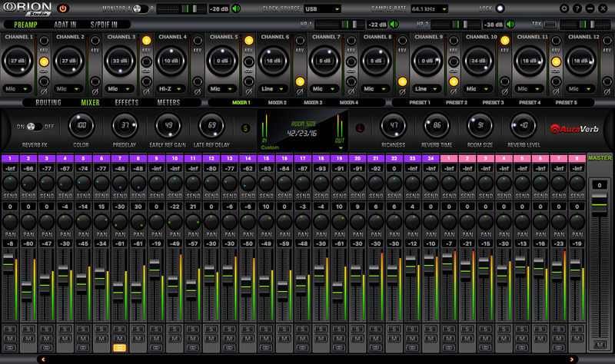This screenshot has height=364, width=615.
Task: Solo mixer channel 1 with S
Action: pos(10,329)
